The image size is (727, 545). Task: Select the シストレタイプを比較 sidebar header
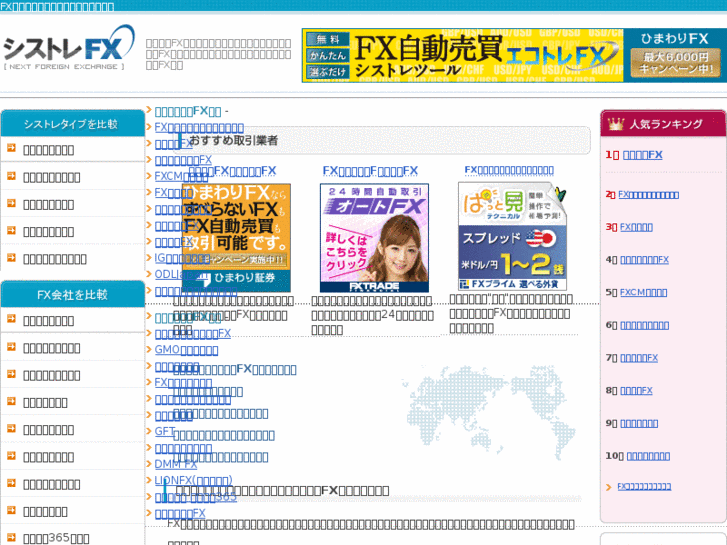point(72,123)
